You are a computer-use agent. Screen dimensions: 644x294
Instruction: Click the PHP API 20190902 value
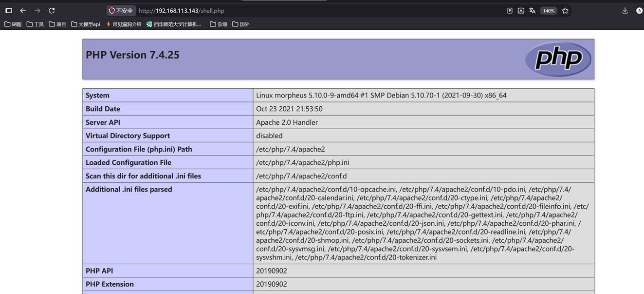(x=272, y=271)
